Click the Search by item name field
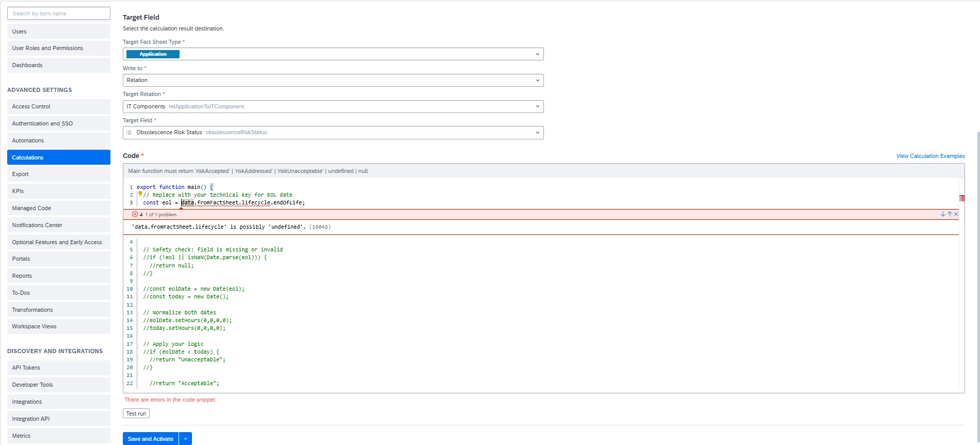This screenshot has height=445, width=980. [59, 13]
